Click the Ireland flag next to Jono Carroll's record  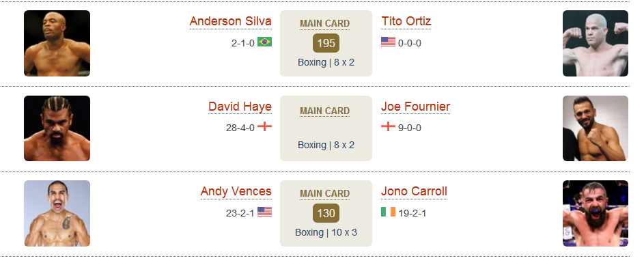point(388,212)
